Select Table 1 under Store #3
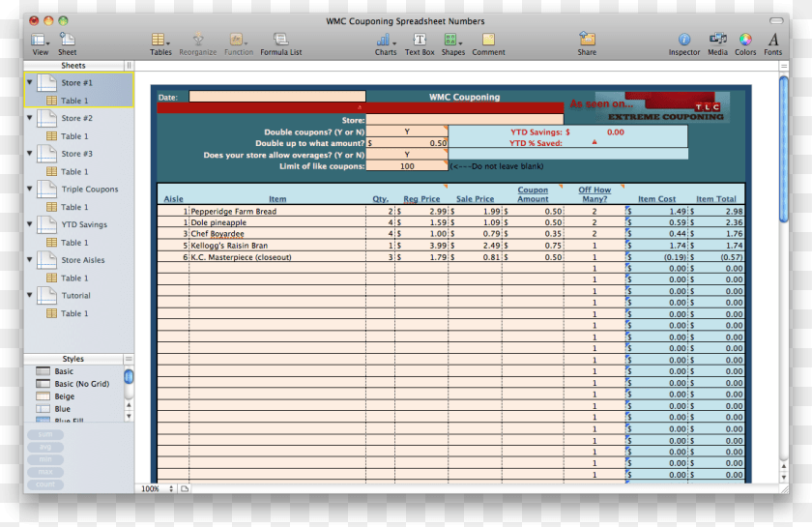The image size is (812, 527). coord(74,171)
